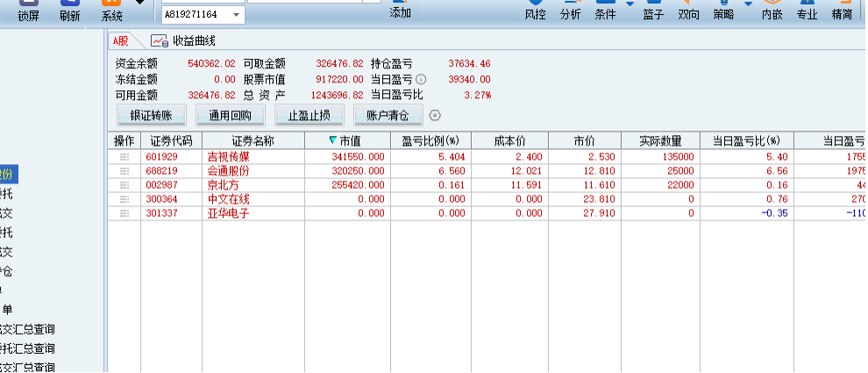Sort by 证券代码 column header
This screenshot has width=868, height=373.
point(172,140)
